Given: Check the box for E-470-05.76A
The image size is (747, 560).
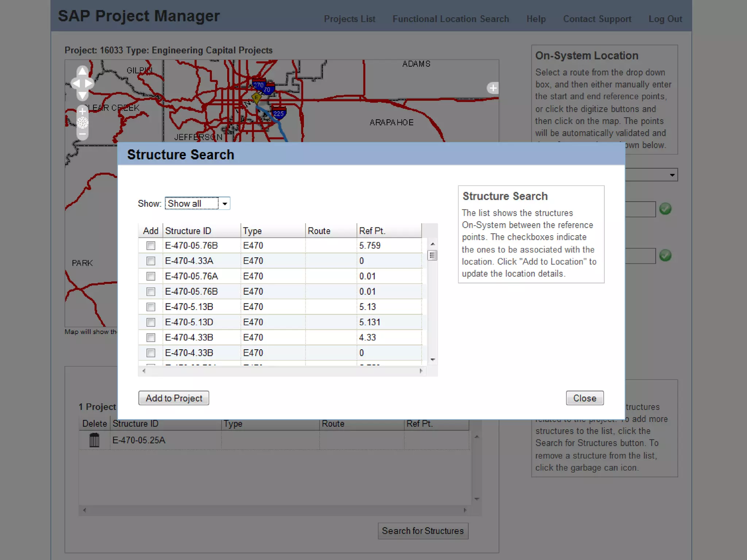Looking at the screenshot, I should [x=151, y=276].
